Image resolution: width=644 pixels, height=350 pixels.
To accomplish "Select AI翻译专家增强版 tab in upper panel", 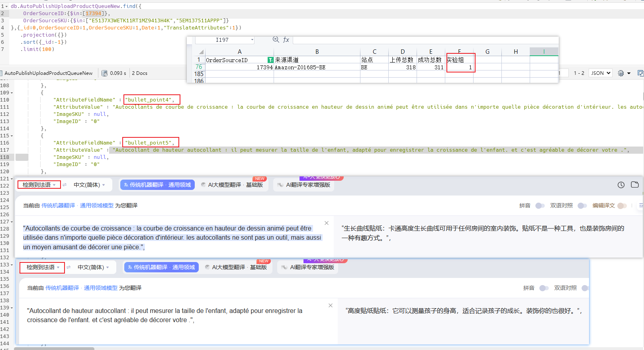I will click(x=304, y=185).
